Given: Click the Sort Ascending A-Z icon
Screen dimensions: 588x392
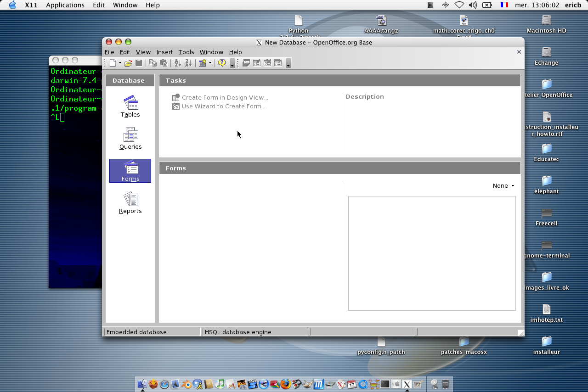Looking at the screenshot, I should [x=177, y=63].
